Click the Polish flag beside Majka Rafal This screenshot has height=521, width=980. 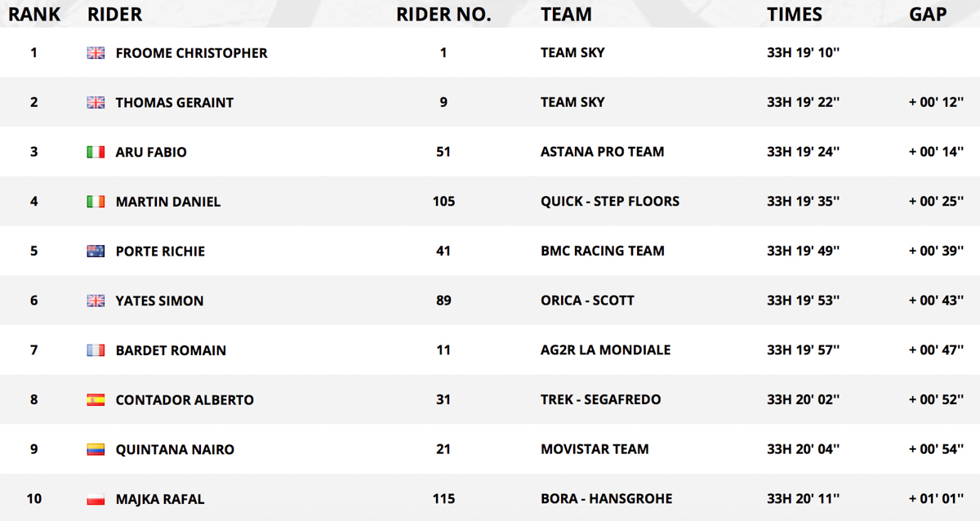pyautogui.click(x=96, y=499)
